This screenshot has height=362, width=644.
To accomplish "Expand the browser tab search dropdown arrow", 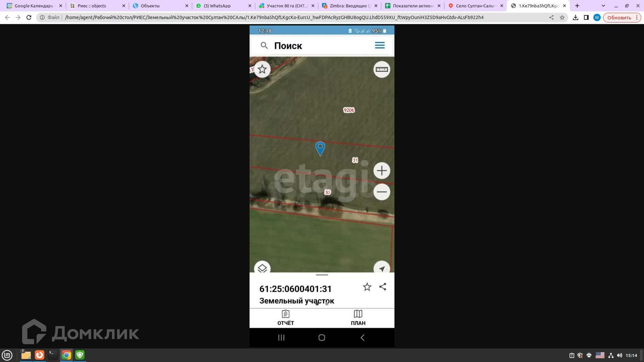I will point(603,6).
